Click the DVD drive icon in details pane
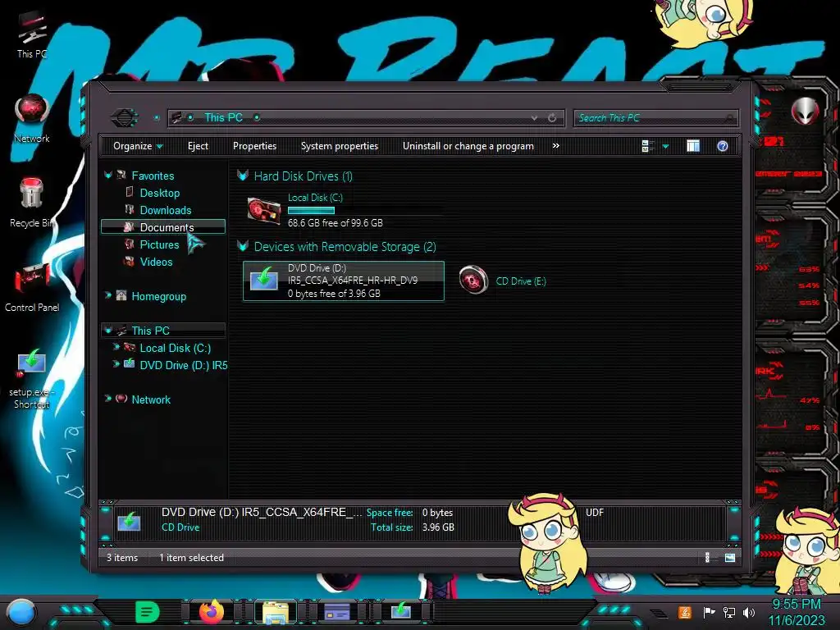The height and width of the screenshot is (630, 840). pos(129,521)
